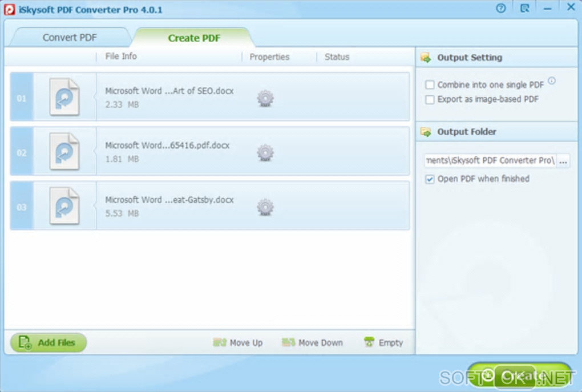Click file thumbnail icon for 65416.pdf.docx
Image resolution: width=582 pixels, height=392 pixels.
(x=64, y=151)
